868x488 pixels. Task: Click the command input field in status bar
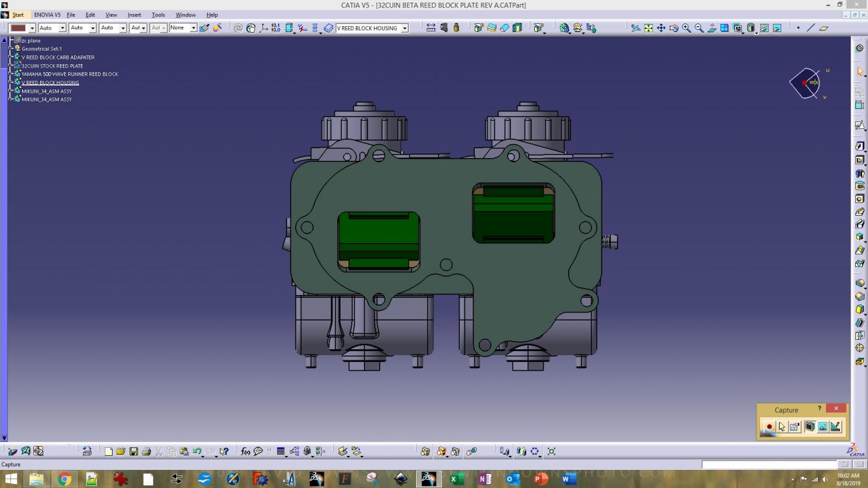click(769, 464)
